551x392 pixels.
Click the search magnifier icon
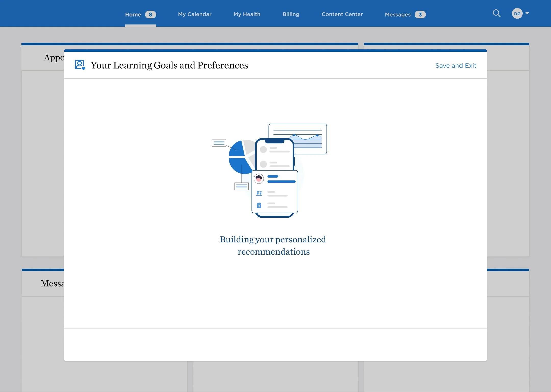496,13
